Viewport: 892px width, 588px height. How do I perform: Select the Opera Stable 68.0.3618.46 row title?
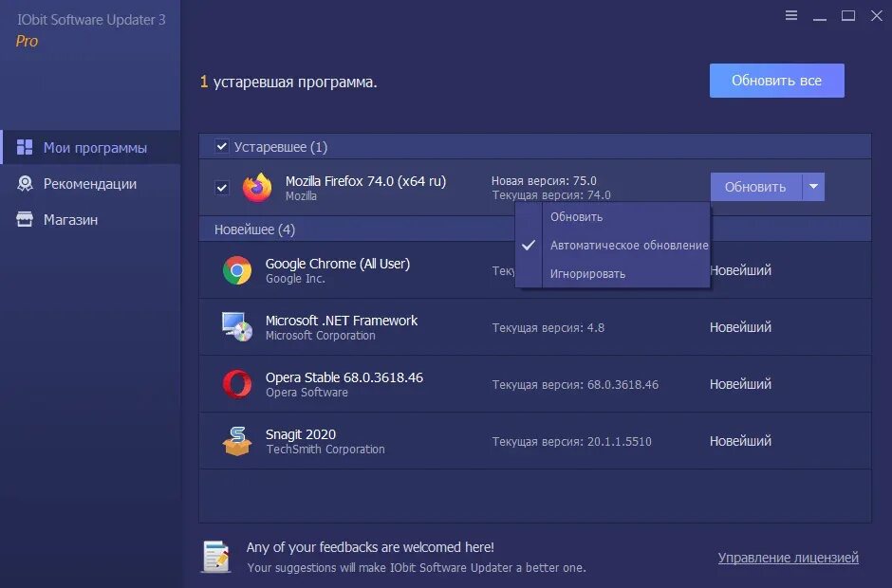[x=344, y=377]
